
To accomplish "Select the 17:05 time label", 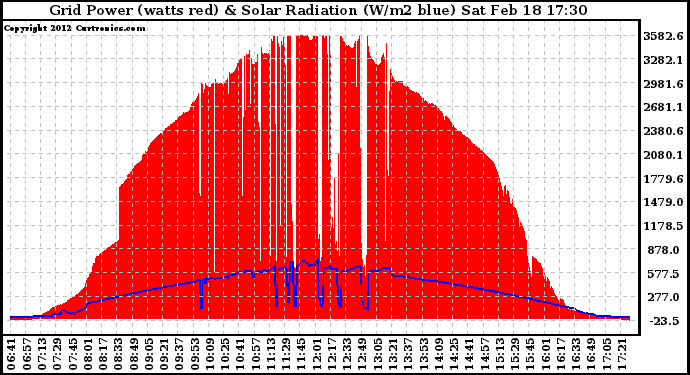I will tap(607, 353).
